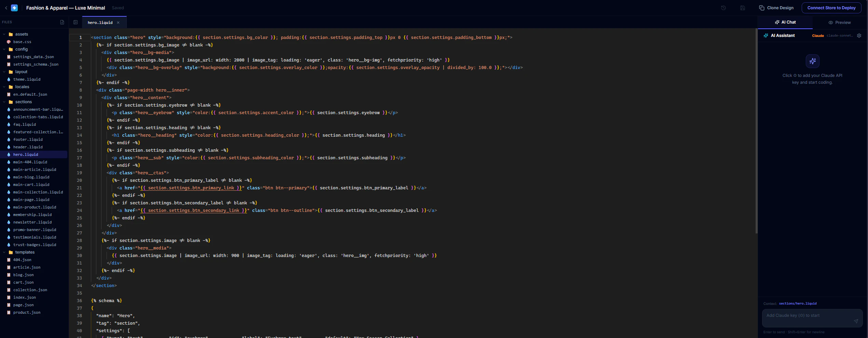Click the Claude model label

[818, 36]
